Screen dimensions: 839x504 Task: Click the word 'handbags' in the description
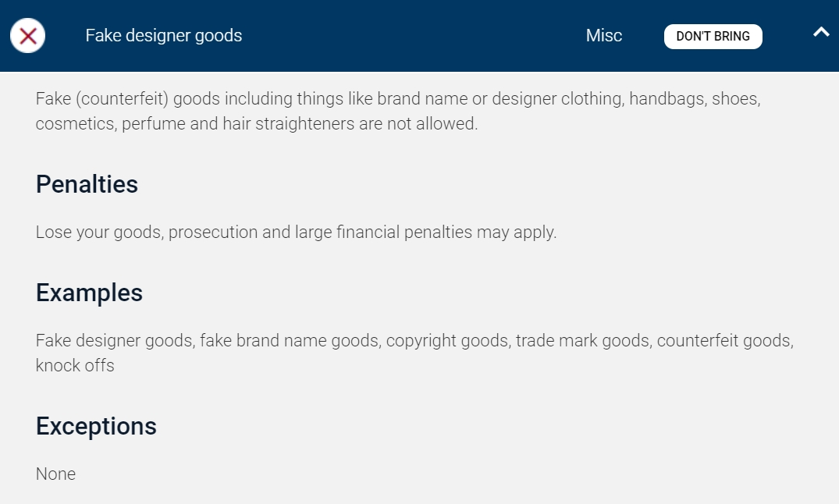pyautogui.click(x=670, y=99)
